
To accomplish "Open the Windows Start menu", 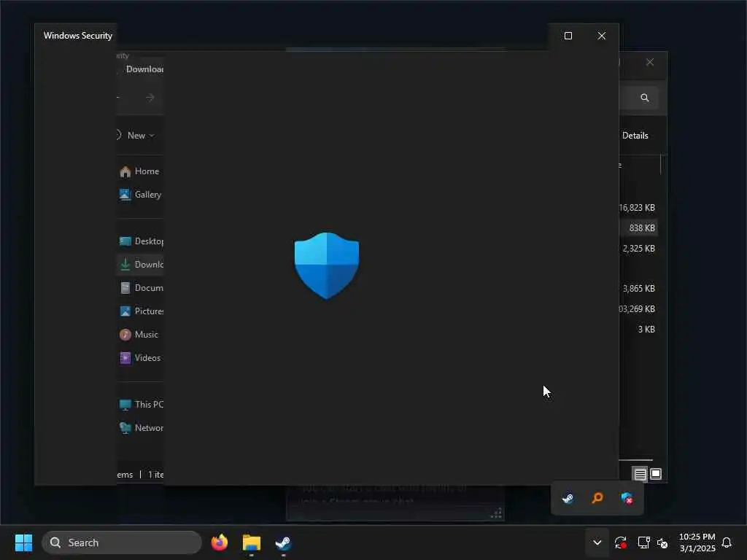I will [23, 542].
